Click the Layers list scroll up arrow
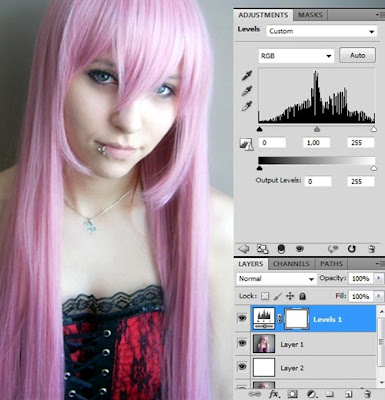385x400 pixels. (x=381, y=311)
